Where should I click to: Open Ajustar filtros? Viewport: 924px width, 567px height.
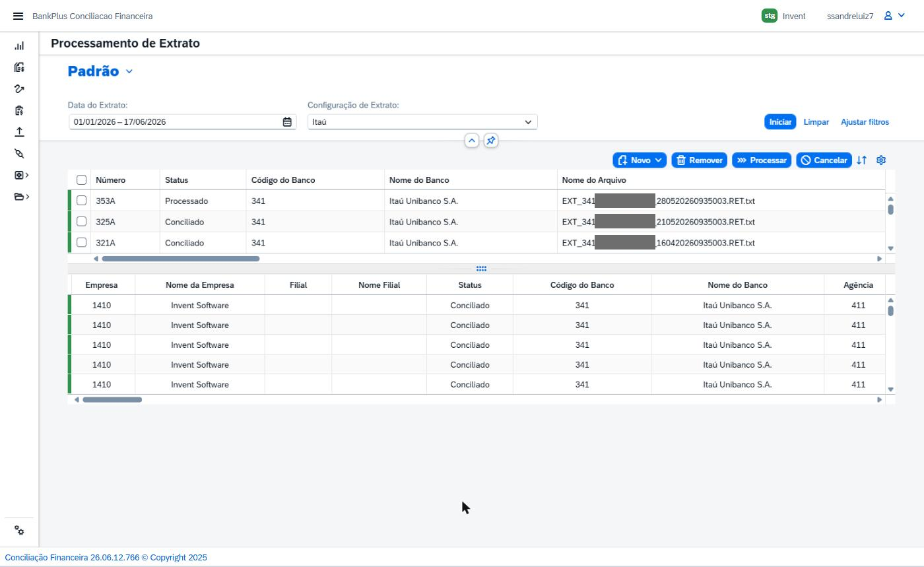[x=865, y=122]
